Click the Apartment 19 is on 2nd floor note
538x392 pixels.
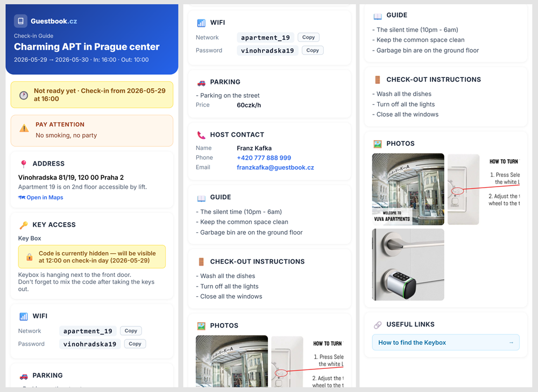point(82,187)
